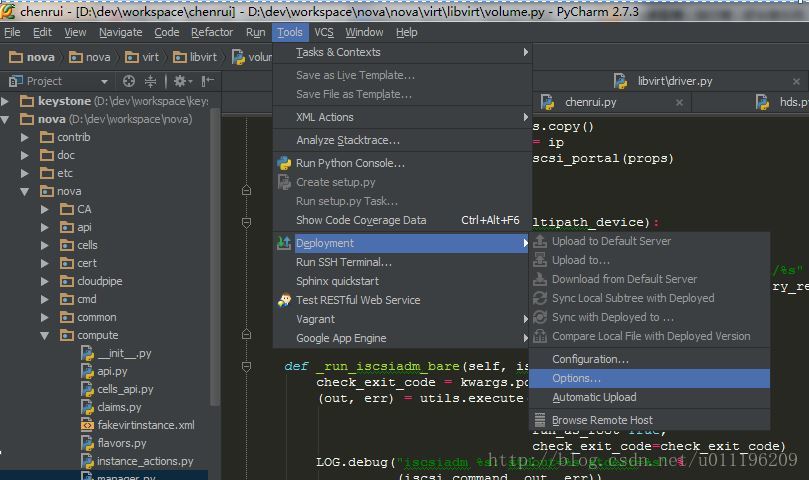Open the Project view dropdown arrow
The height and width of the screenshot is (480, 809).
click(104, 82)
